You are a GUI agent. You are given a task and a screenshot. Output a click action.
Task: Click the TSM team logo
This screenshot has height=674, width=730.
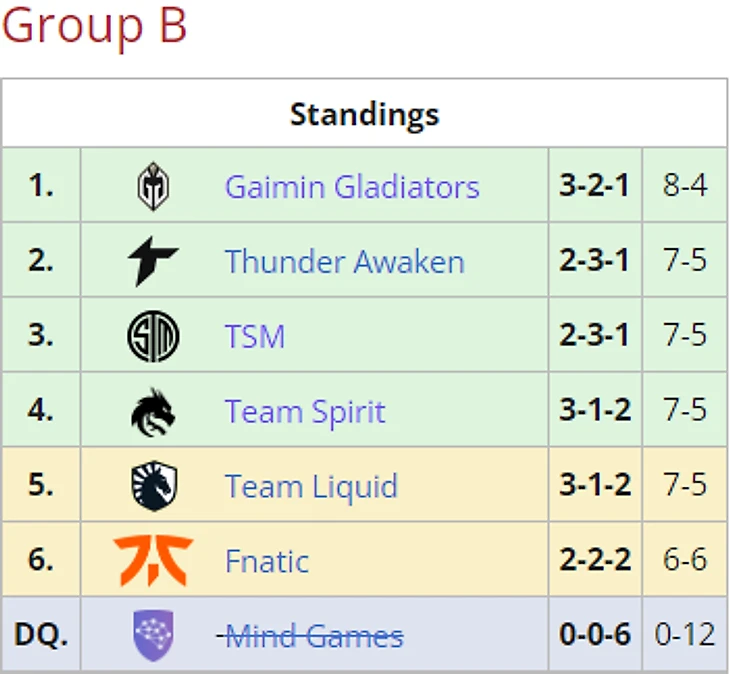tap(153, 336)
